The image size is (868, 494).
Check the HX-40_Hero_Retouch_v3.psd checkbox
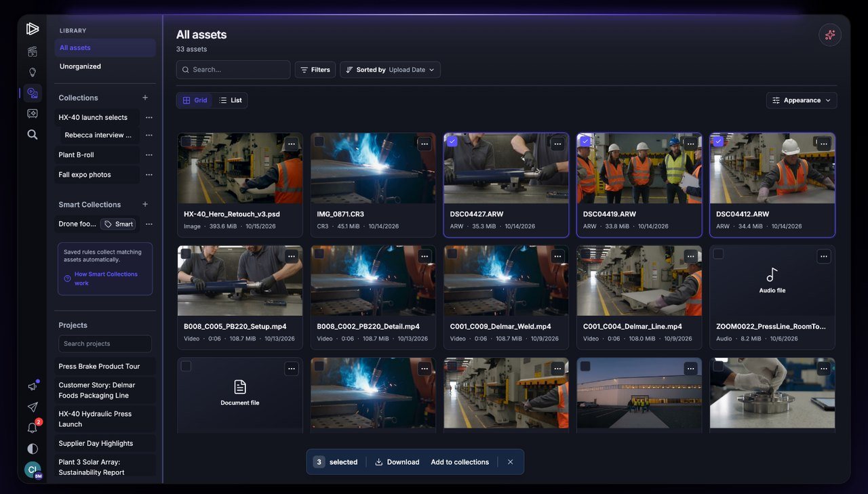(186, 141)
